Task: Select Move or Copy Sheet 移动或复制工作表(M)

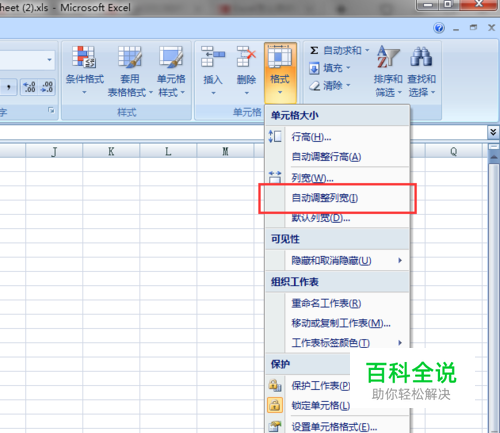Action: point(338,323)
